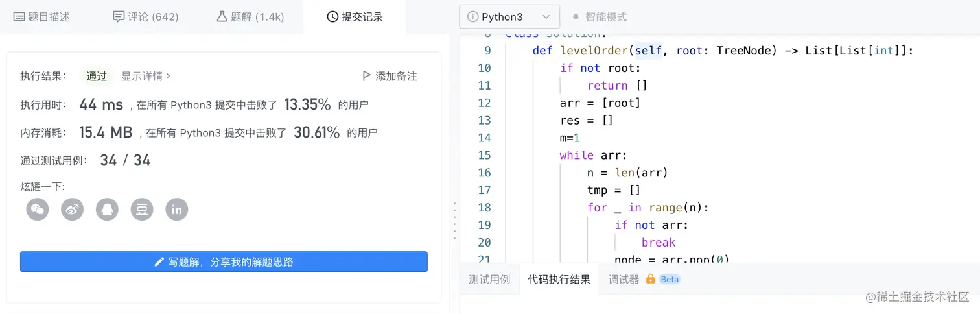Click line number 15 in editor gutter
The image size is (980, 314).
[484, 155]
